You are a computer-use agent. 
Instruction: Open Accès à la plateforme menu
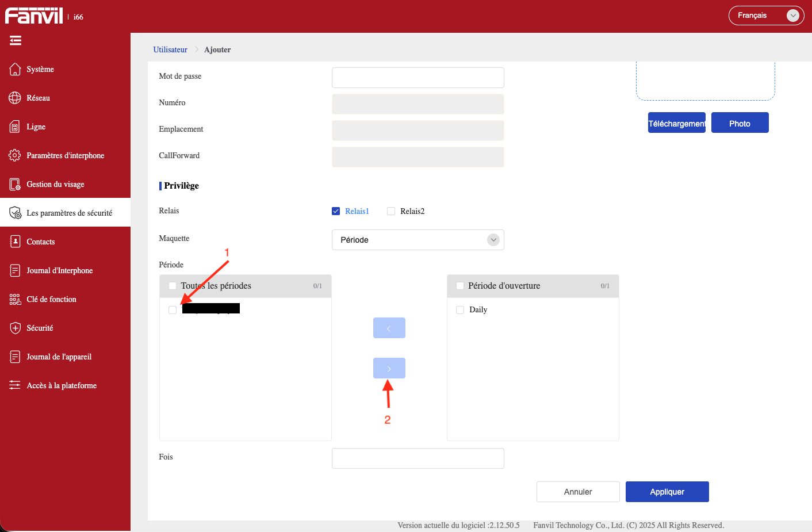[x=61, y=385]
